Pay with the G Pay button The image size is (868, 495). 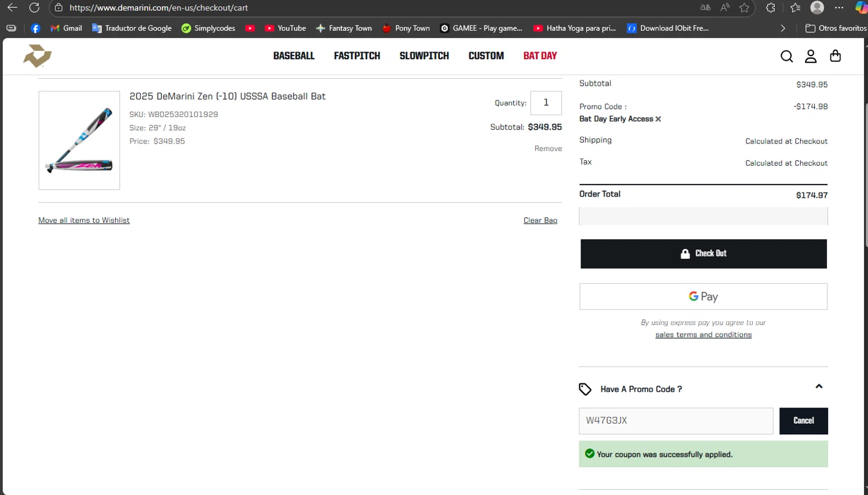coord(704,296)
